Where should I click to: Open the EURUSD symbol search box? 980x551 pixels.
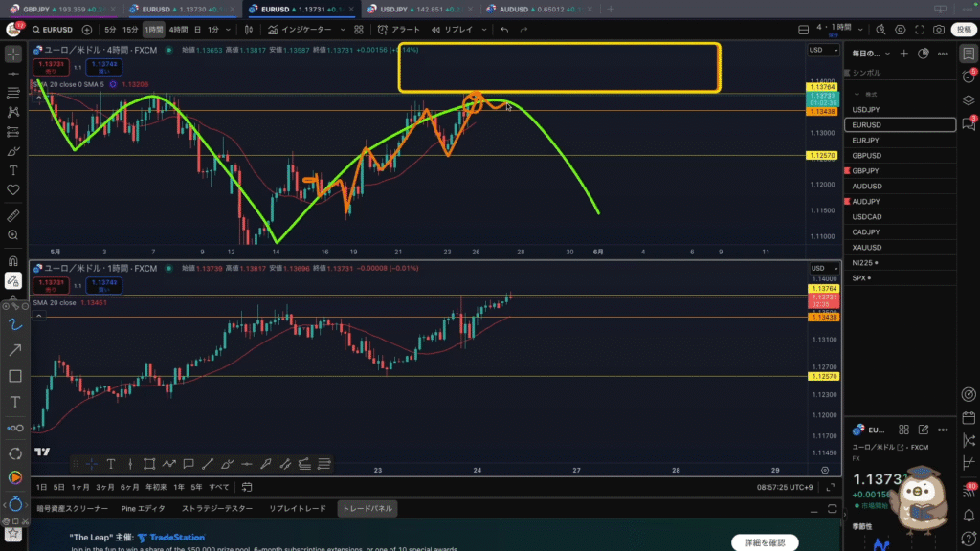point(53,30)
